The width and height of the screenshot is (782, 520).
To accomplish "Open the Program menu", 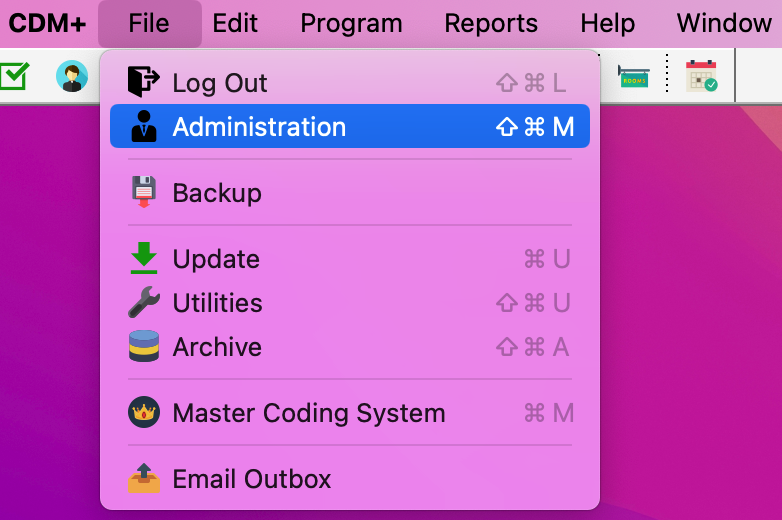I will coord(351,23).
